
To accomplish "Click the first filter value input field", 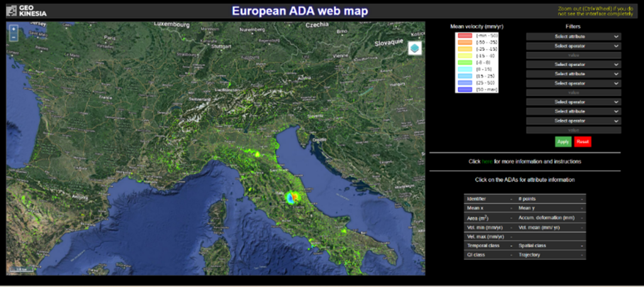I will click(x=573, y=55).
